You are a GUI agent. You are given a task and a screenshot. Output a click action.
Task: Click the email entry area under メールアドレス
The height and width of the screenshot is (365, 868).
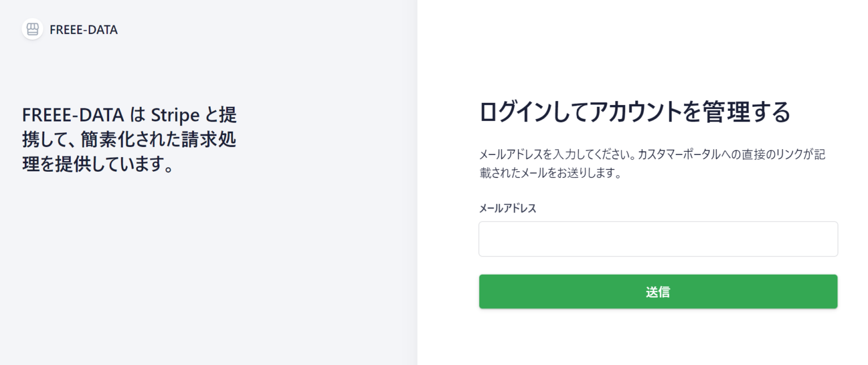[658, 238]
